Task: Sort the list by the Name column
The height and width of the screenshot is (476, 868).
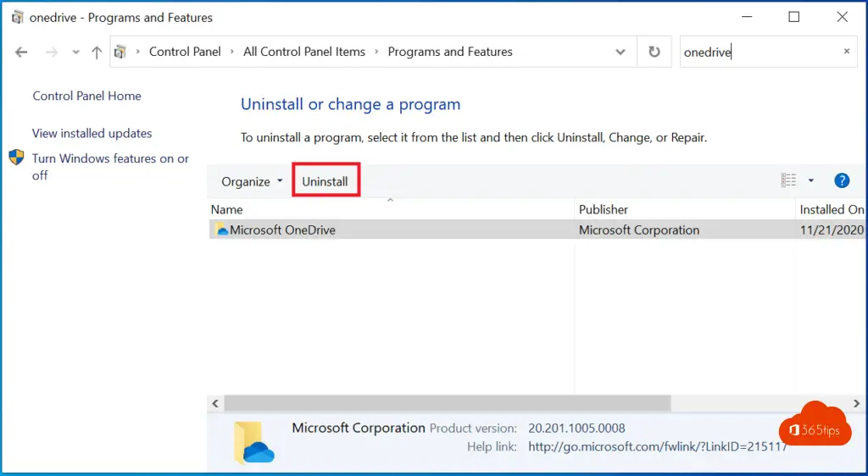Action: (x=227, y=209)
